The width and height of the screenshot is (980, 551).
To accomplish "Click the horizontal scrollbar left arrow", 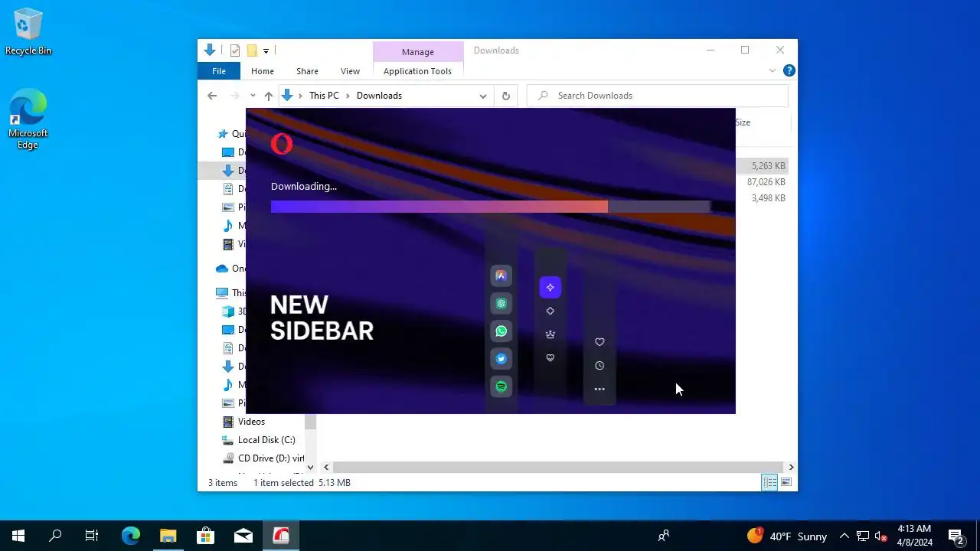I will coord(326,467).
